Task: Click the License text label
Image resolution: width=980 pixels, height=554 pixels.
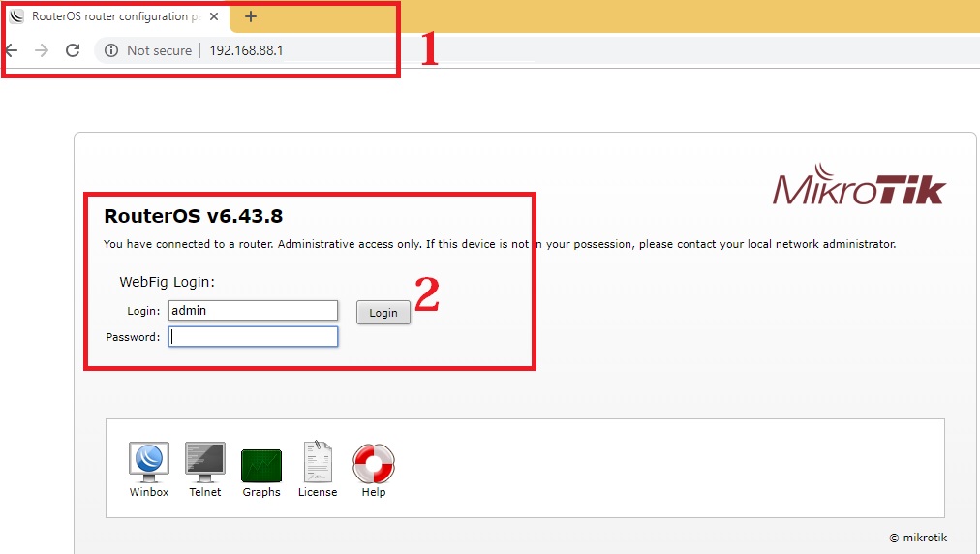Action: [x=318, y=492]
